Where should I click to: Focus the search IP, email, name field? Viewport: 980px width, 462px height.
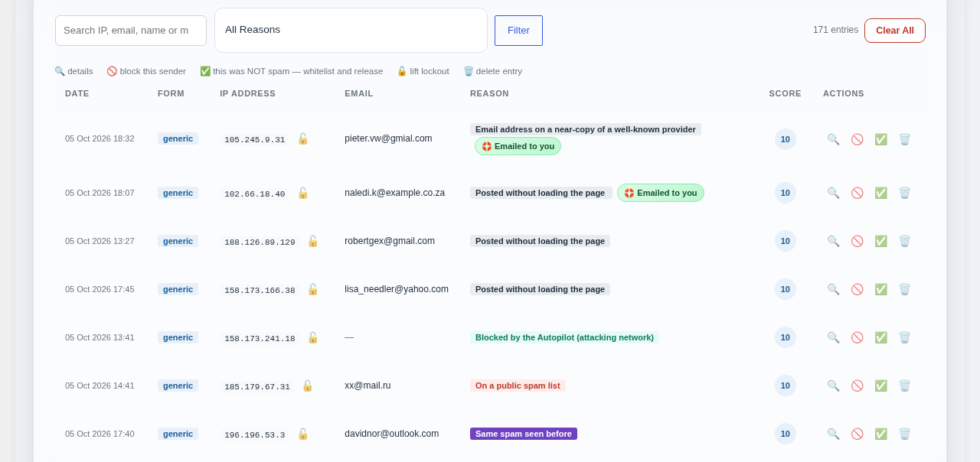[131, 31]
